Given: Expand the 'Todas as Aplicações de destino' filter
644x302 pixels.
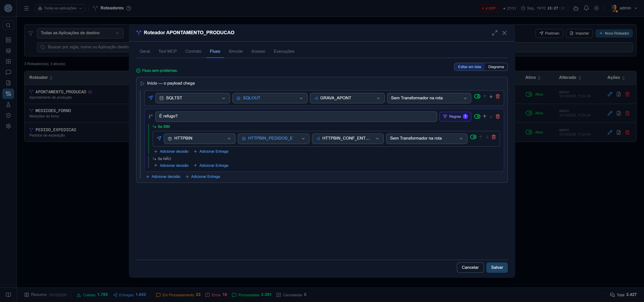Looking at the screenshot, I should click(80, 33).
